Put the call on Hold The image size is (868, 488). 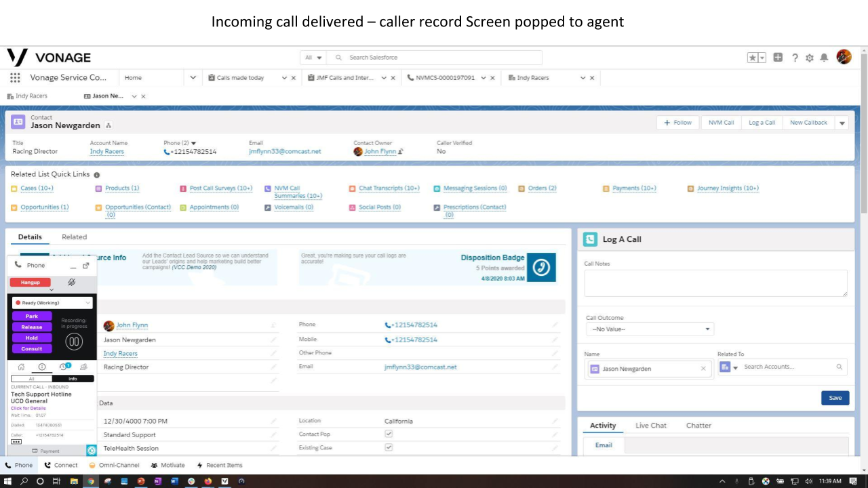pyautogui.click(x=32, y=338)
